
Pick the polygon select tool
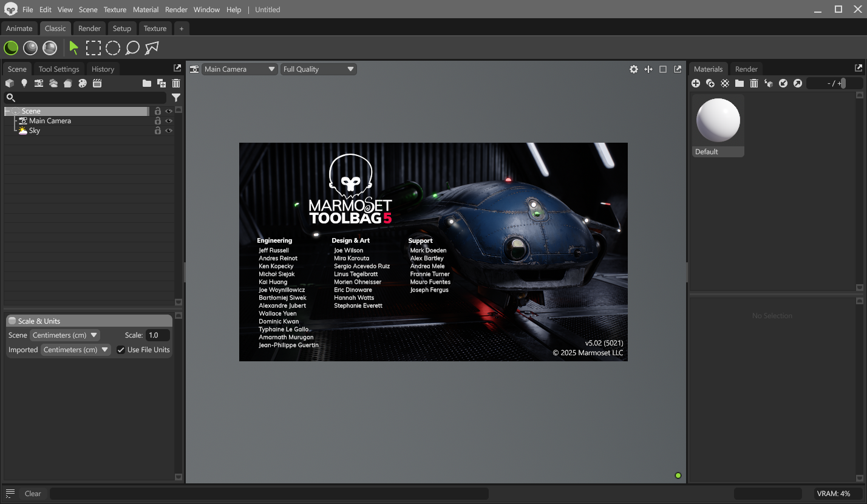(x=152, y=47)
